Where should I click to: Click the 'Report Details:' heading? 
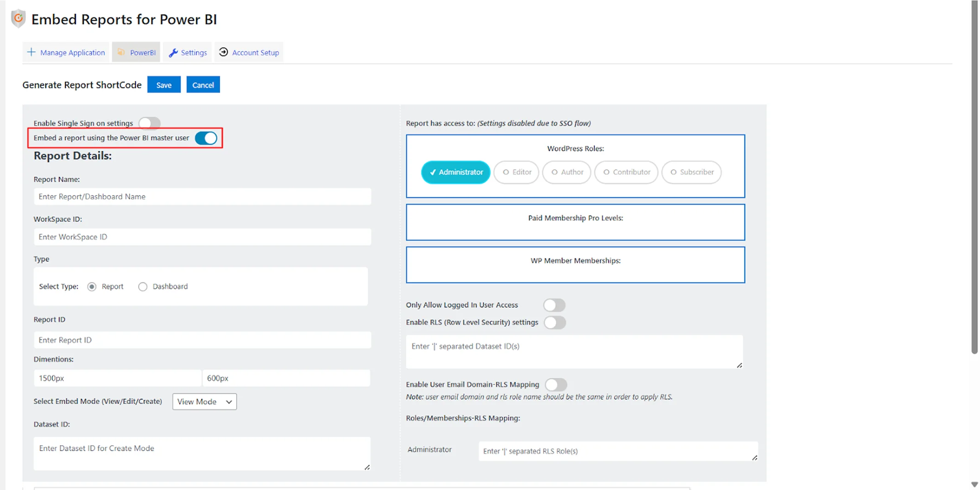(x=73, y=156)
